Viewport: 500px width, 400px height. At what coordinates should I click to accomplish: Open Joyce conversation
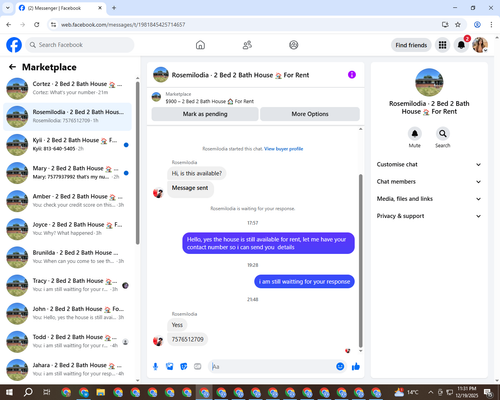[x=68, y=229]
